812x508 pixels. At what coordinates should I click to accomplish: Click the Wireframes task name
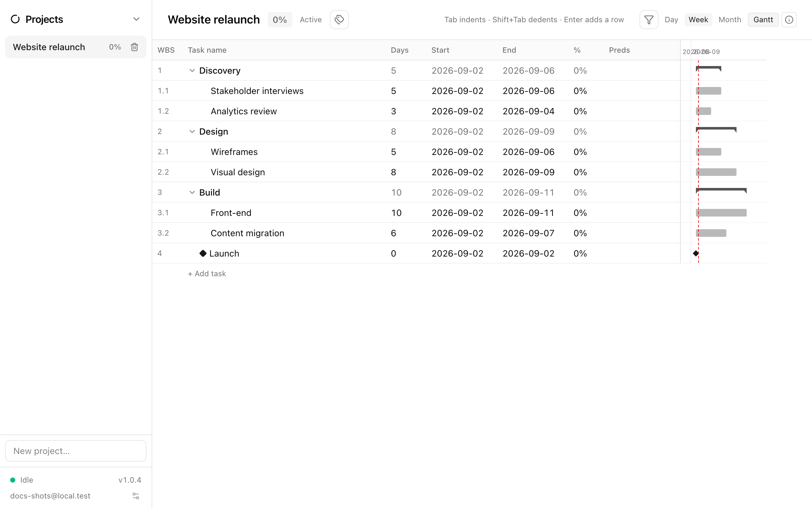pyautogui.click(x=234, y=152)
